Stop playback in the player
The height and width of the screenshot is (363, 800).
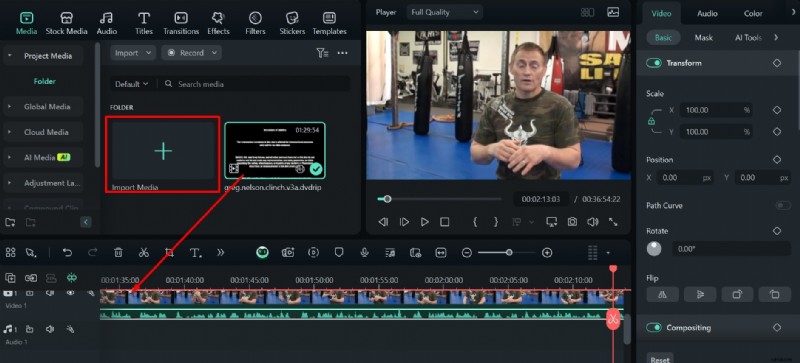(445, 222)
